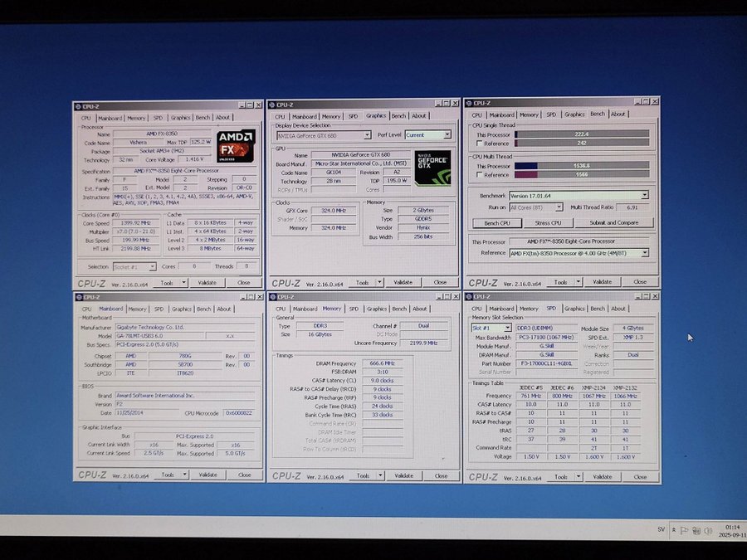
Task: Click the Max Bandwidth field PC3-17100 (1067 MHz)
Action: point(546,337)
